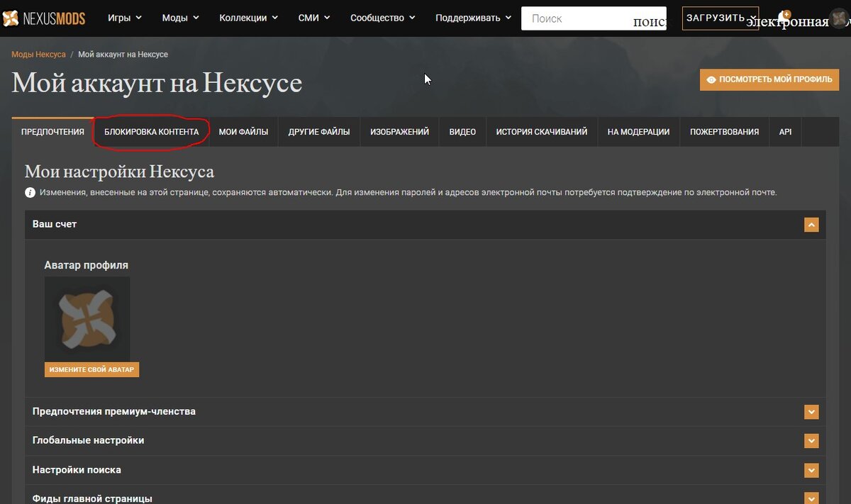Screen dimensions: 851x504
Task: Click the profile avatar image
Action: pos(87,320)
